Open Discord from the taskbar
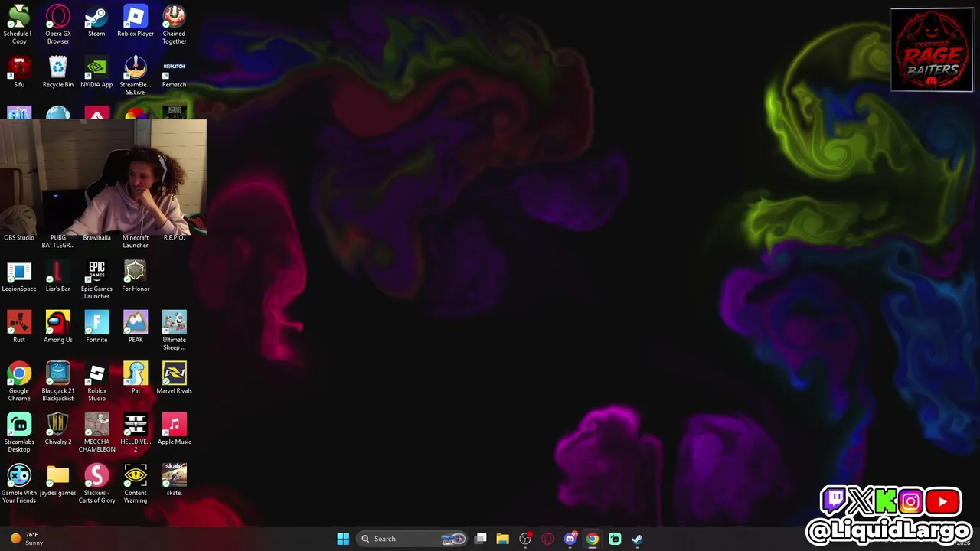The image size is (980, 551). pyautogui.click(x=570, y=539)
